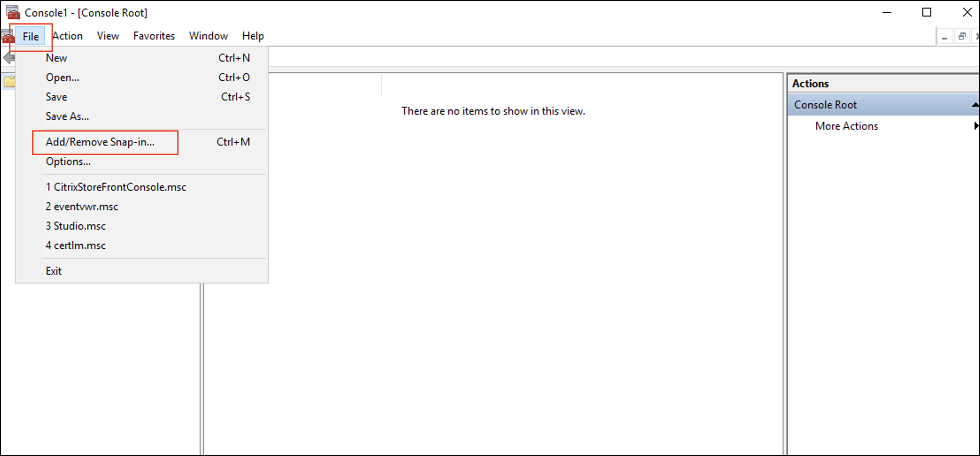Screen dimensions: 980x456
Task: Open the Favorites menu
Action: click(x=154, y=36)
